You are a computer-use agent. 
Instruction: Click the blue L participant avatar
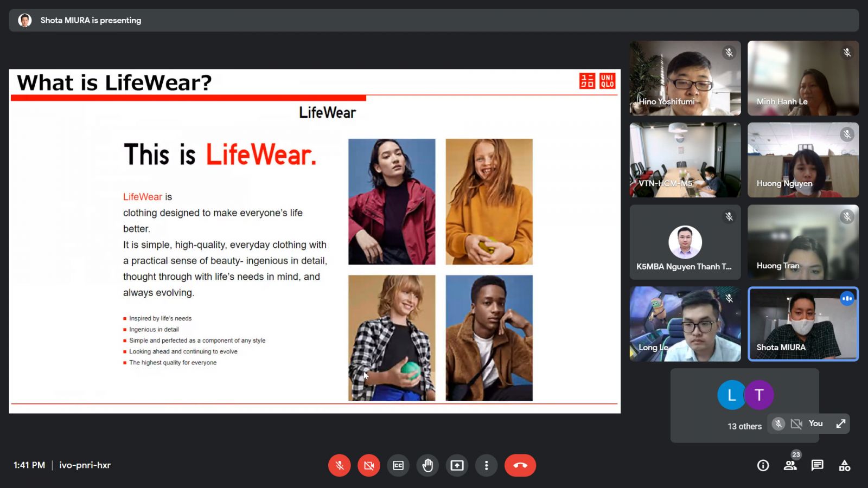coord(731,395)
